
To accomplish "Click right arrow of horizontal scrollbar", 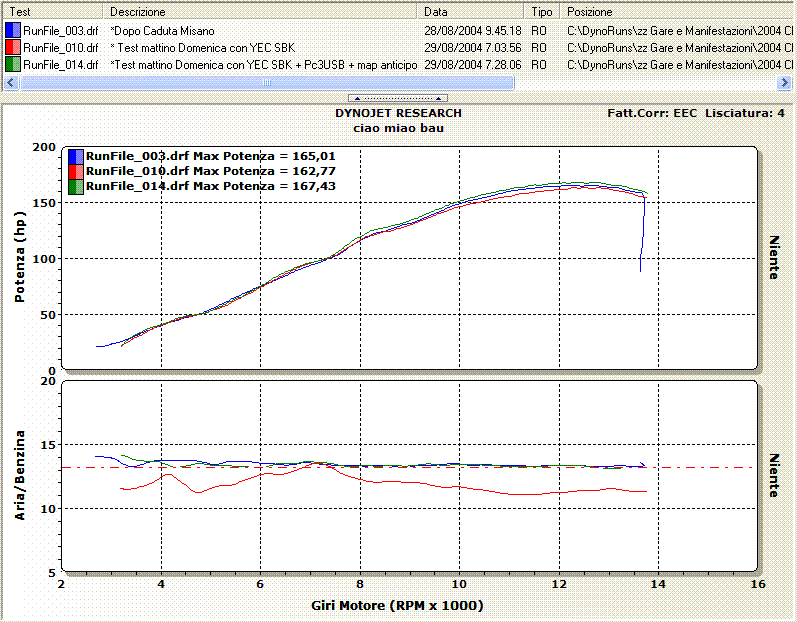I will click(x=784, y=82).
